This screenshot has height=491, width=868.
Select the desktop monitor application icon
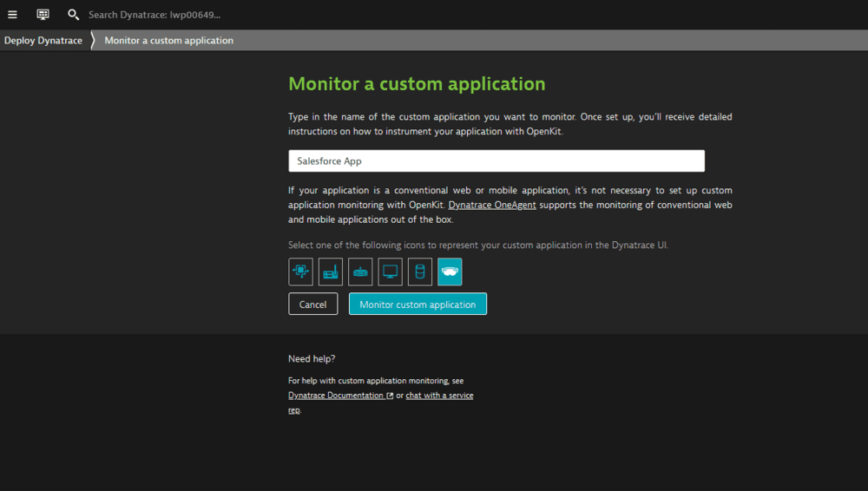point(390,272)
